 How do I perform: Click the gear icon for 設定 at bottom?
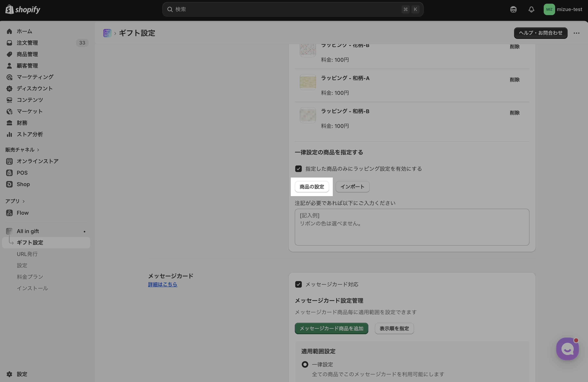tap(9, 374)
